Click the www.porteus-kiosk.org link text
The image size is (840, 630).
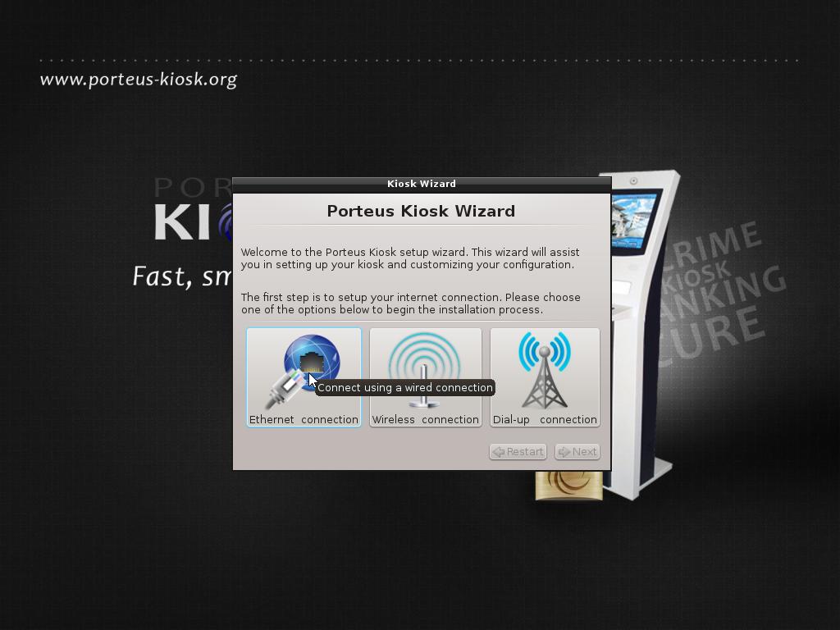[138, 78]
